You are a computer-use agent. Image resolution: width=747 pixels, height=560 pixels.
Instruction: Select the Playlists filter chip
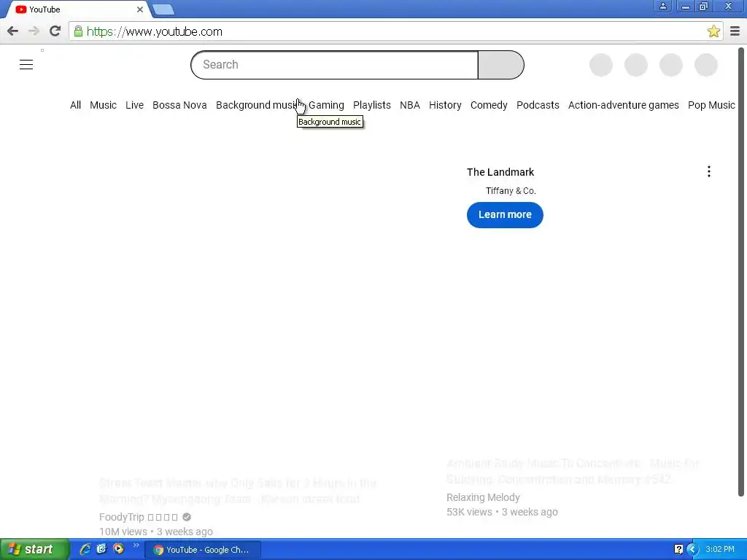click(x=371, y=105)
